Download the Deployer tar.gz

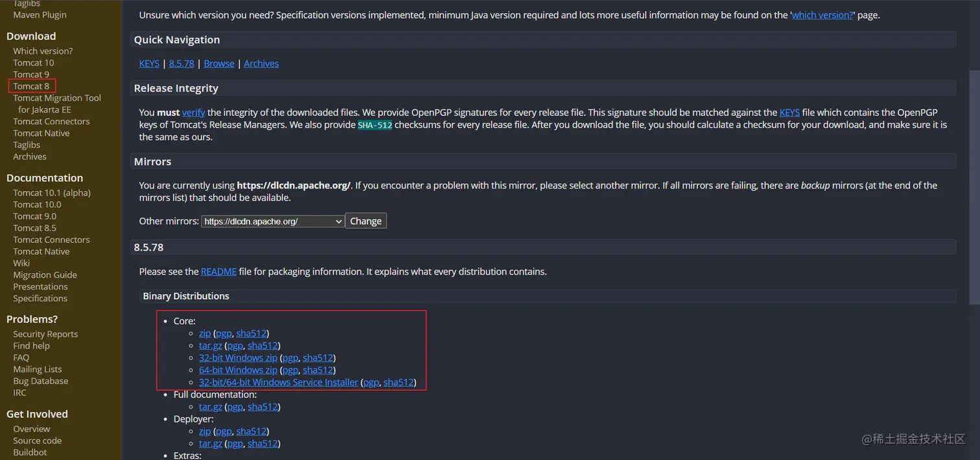211,444
